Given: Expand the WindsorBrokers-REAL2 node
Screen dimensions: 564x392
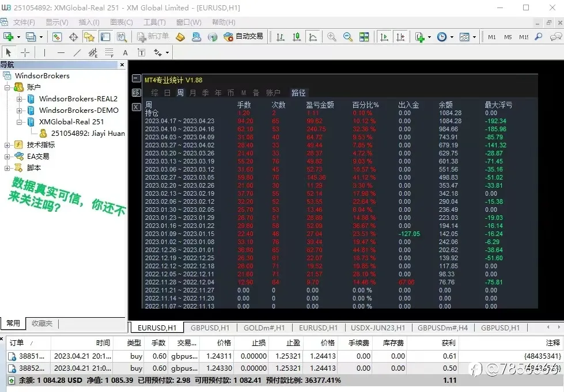Looking at the screenshot, I should pyautogui.click(x=19, y=99).
